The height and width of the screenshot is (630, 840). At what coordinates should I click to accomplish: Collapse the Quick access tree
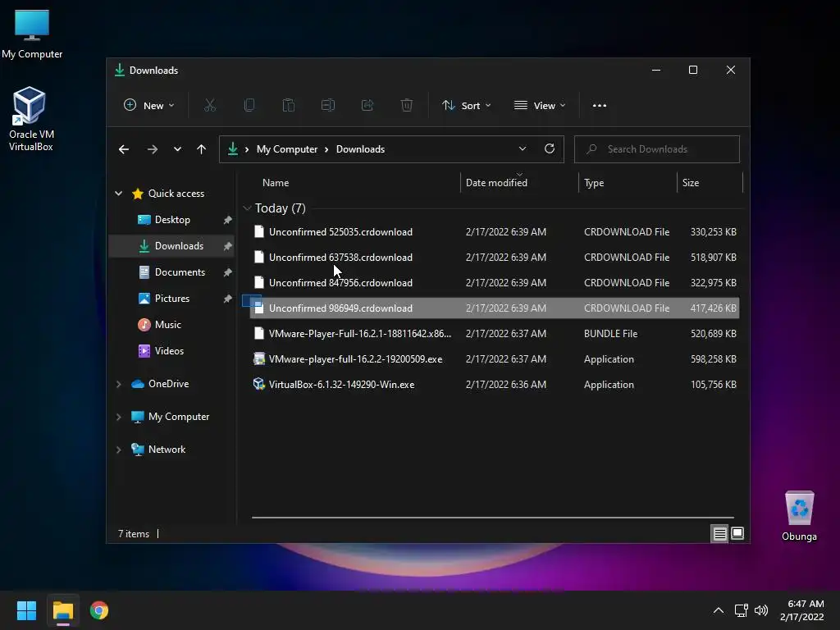click(118, 194)
